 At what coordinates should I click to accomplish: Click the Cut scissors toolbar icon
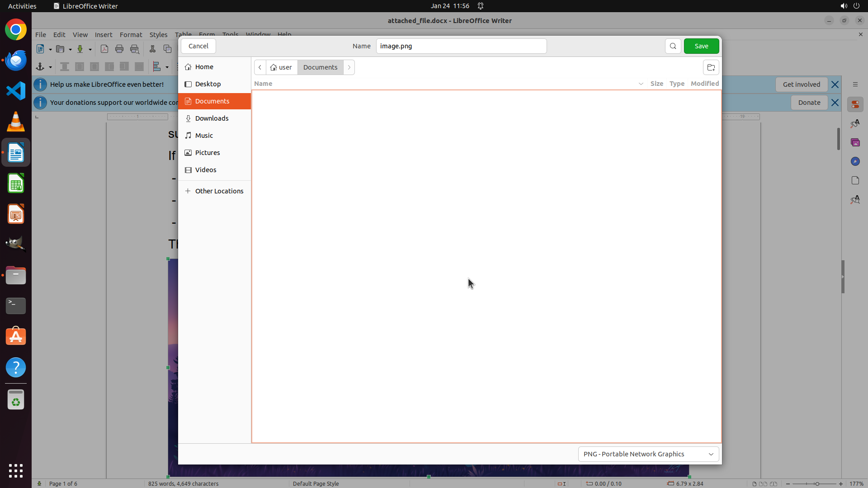[152, 49]
